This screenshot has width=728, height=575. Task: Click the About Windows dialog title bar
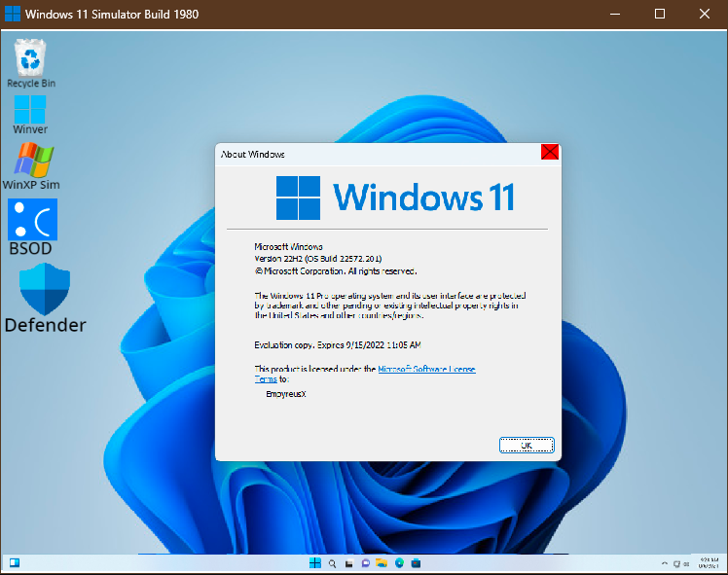click(x=380, y=154)
